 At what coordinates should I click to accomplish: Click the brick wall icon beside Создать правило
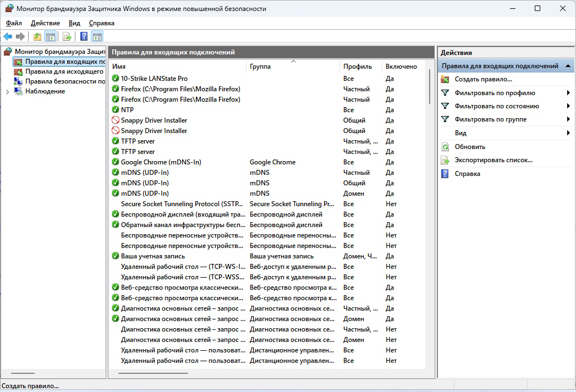[x=445, y=80]
